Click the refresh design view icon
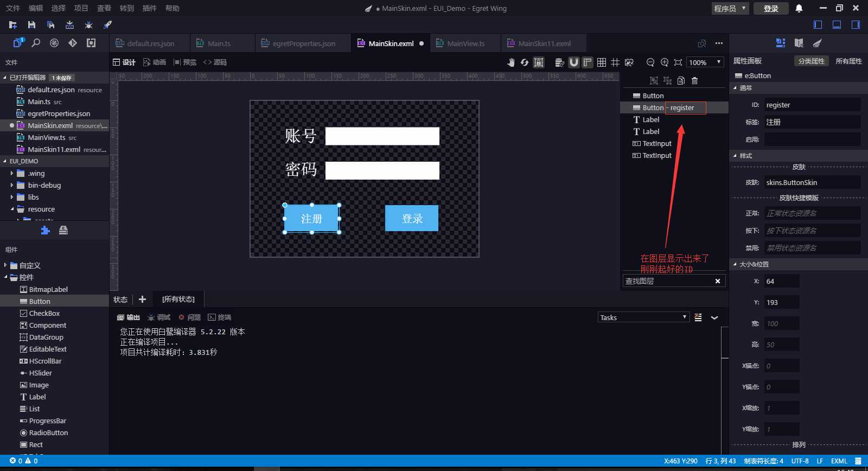 click(525, 62)
